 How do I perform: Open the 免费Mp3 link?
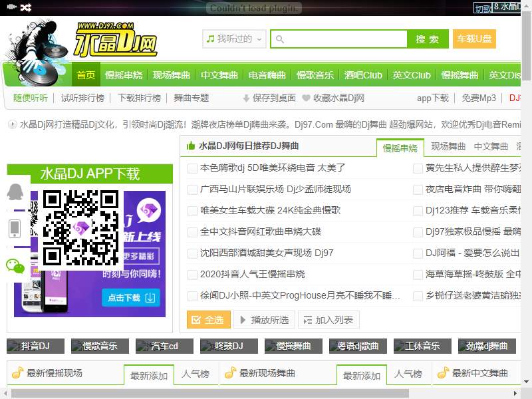(x=479, y=98)
